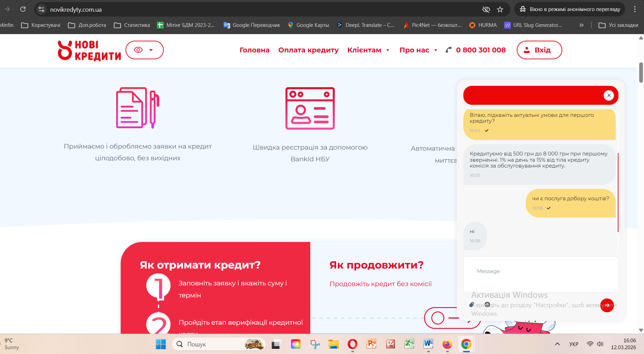644x354 pixels.
Task: Attach a file in the chat
Action: tap(471, 305)
